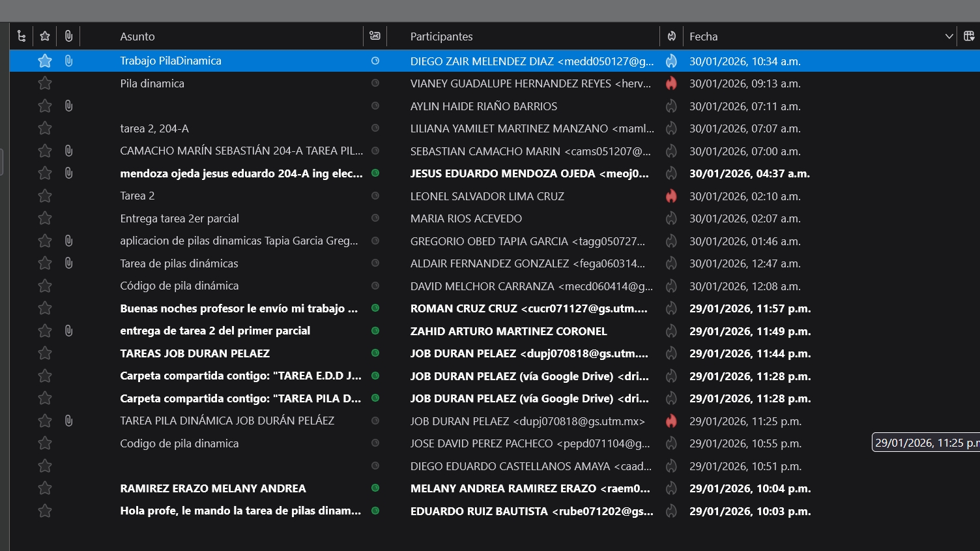Sort messages by Asunto column header
980x551 pixels.
[x=137, y=37]
